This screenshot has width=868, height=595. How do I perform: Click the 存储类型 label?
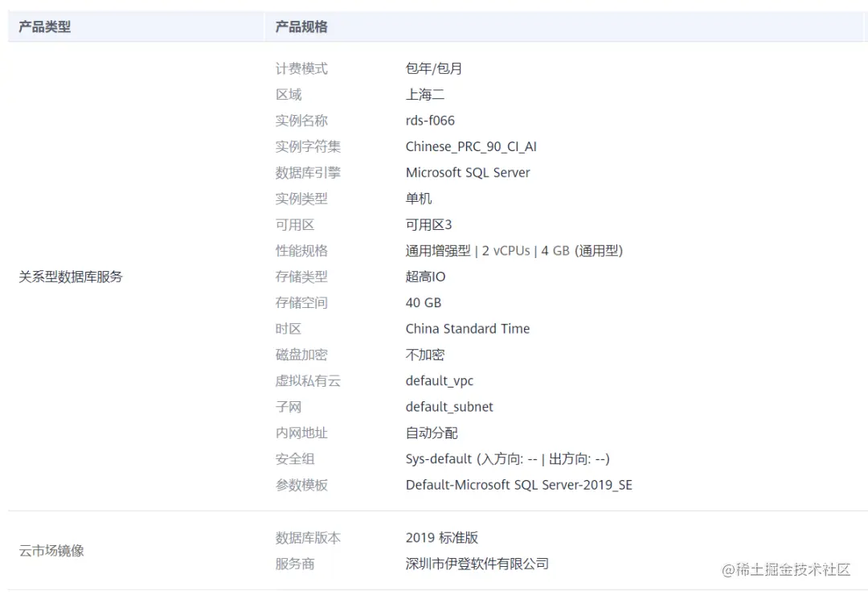pyautogui.click(x=301, y=277)
